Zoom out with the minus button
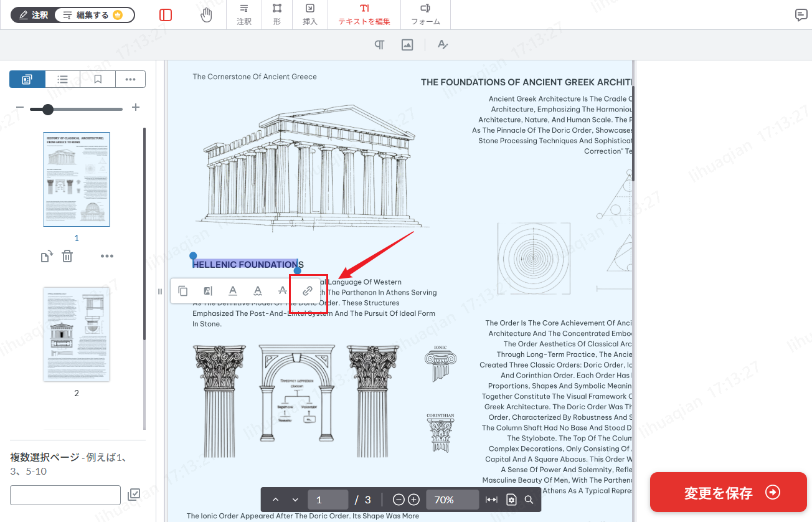 pos(399,500)
